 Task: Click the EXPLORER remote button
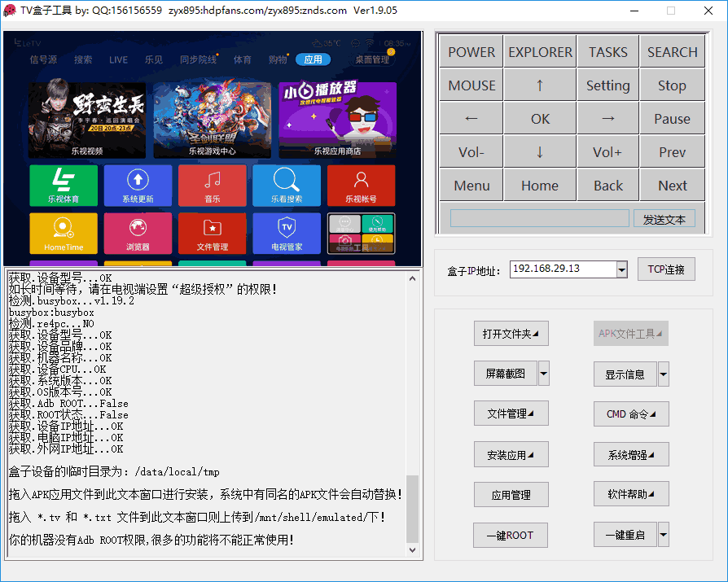pos(540,51)
